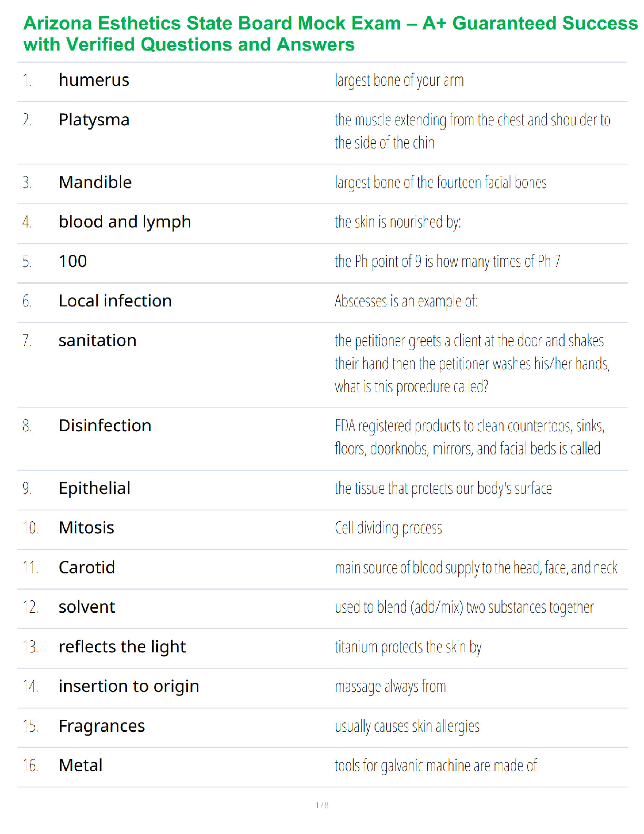This screenshot has height=834, width=644.
Task: Select the 'Fragrances' term
Action: 102,726
